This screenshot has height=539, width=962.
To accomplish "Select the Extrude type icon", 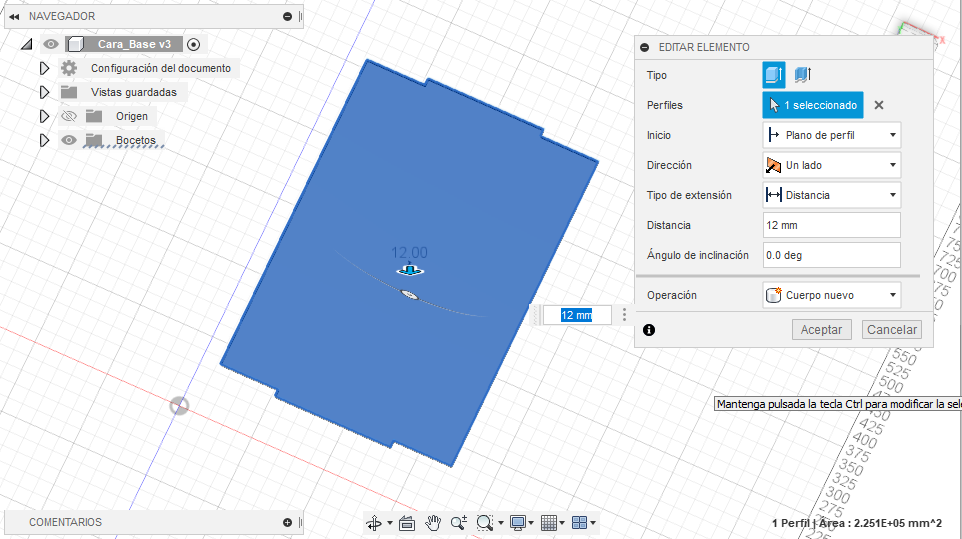I will point(774,75).
